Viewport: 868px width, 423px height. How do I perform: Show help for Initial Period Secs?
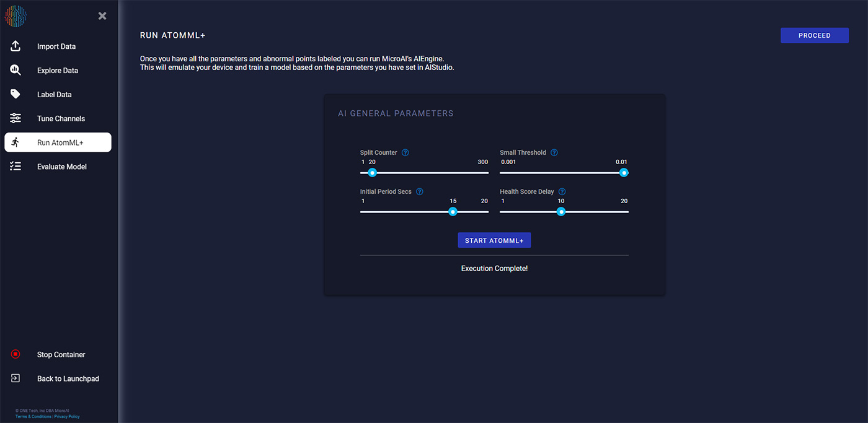pyautogui.click(x=420, y=192)
